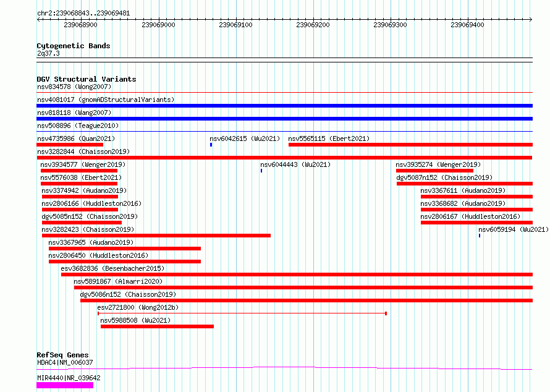Click the nsv2806450 (Huddleston2016) label
This screenshot has height=392, width=550.
coord(98,255)
